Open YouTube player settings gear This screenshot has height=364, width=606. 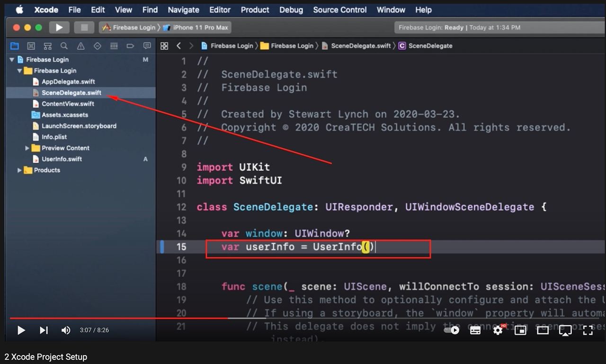point(498,330)
